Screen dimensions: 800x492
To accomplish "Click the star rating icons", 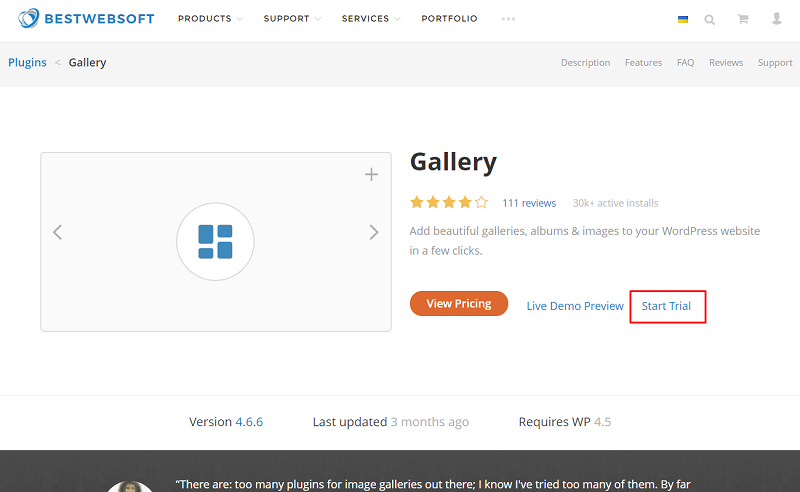I will [x=449, y=203].
